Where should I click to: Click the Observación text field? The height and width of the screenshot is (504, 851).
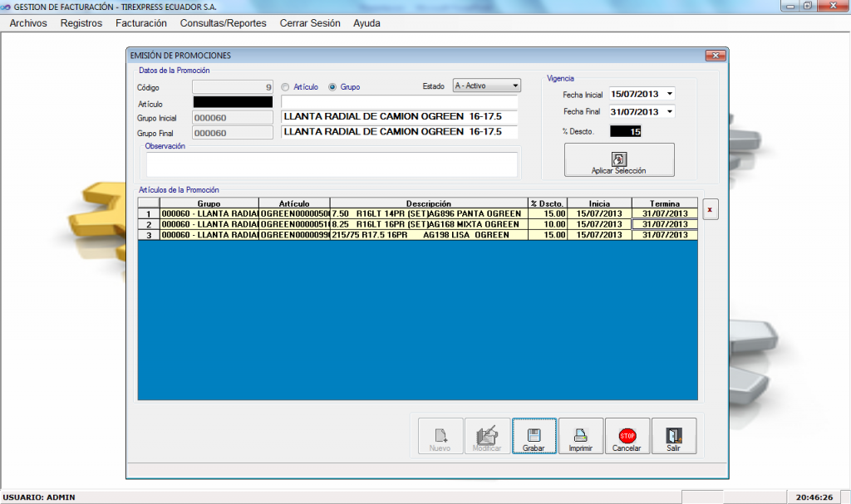[332, 164]
